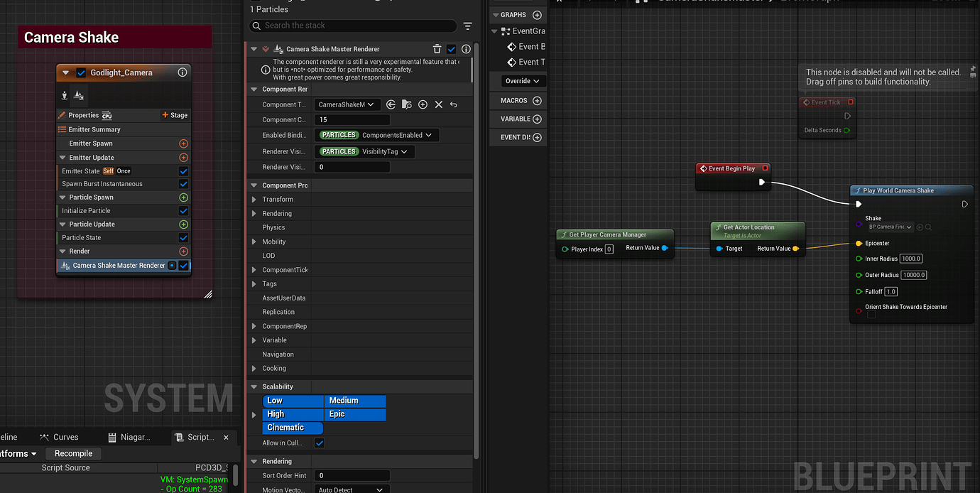Select the Event Begin Play node header
Viewport: 980px width, 493px height.
pos(733,169)
